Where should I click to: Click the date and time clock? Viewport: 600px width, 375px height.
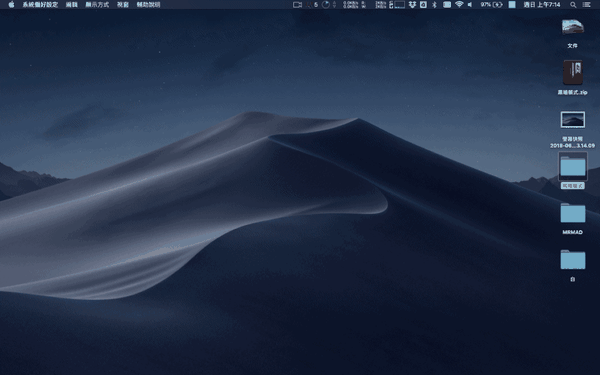click(x=542, y=5)
